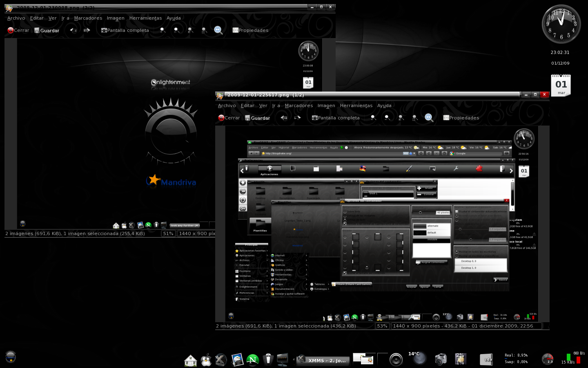Click title bar '2009-12-01-225617.png (1/2)'
588x368 pixels.
(x=266, y=95)
